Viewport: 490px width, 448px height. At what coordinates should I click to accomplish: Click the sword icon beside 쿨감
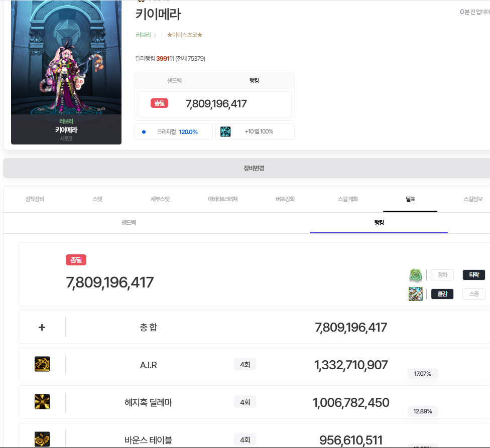pyautogui.click(x=416, y=294)
